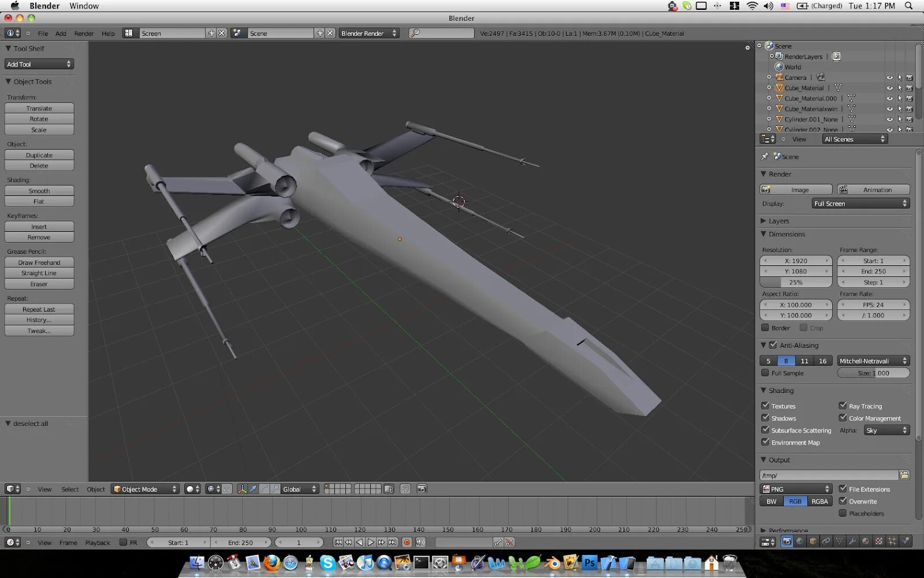Open the Full Screen display dropdown
The image size is (924, 578).
[860, 203]
